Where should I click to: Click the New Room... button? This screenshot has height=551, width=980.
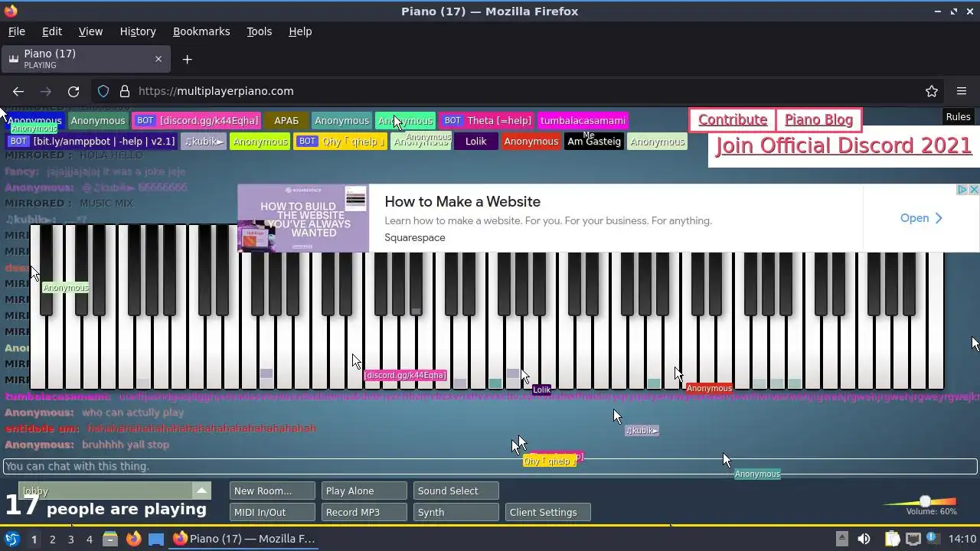[x=272, y=491]
